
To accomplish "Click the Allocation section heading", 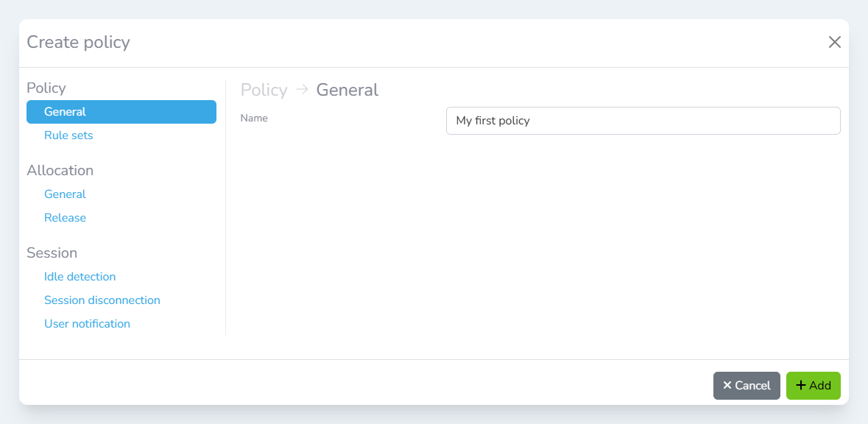I will point(60,171).
